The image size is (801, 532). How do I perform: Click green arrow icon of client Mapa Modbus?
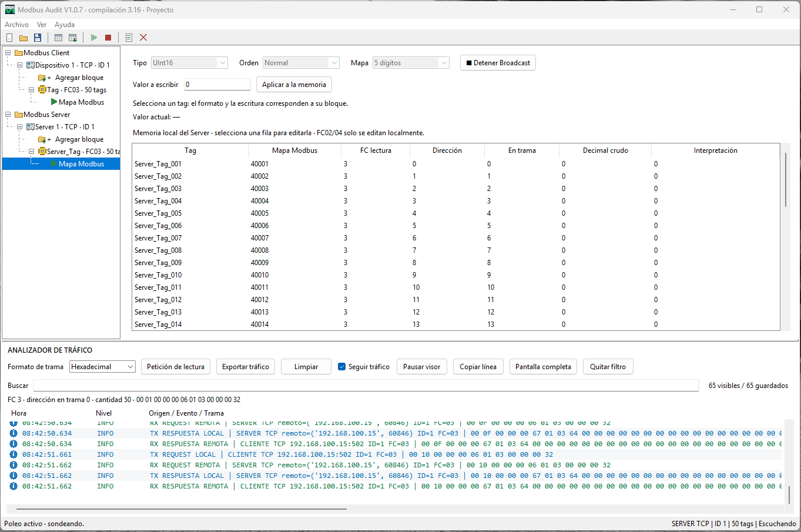(x=54, y=102)
